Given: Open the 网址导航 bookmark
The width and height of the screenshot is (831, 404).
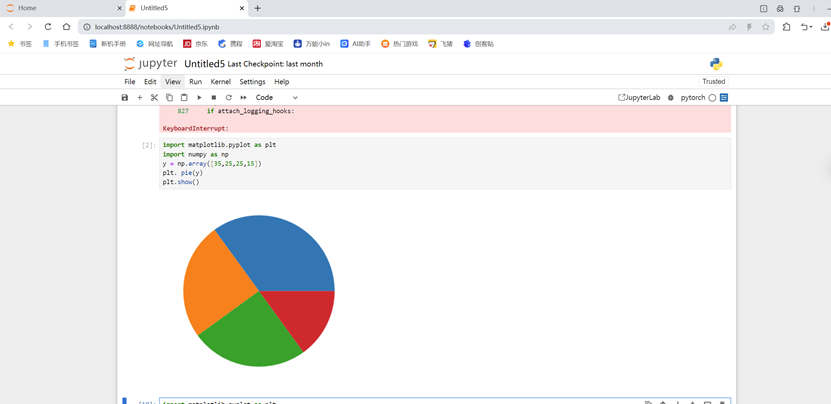Looking at the screenshot, I should [155, 44].
